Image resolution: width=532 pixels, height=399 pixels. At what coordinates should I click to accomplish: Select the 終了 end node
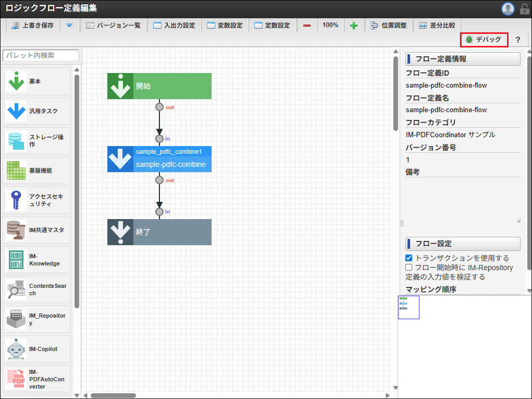(159, 232)
